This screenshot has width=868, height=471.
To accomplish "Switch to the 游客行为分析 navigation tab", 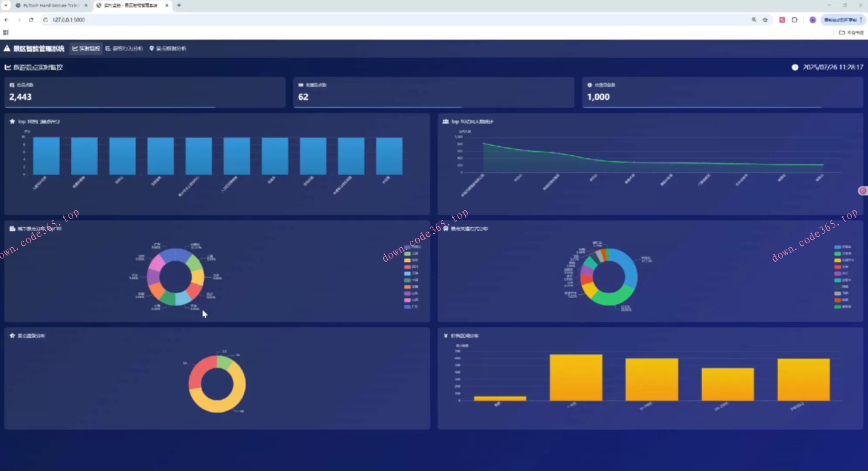I will (124, 48).
